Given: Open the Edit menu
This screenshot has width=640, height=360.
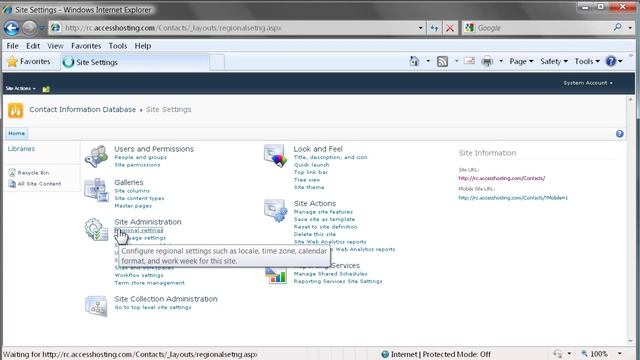Looking at the screenshot, I should [33, 46].
